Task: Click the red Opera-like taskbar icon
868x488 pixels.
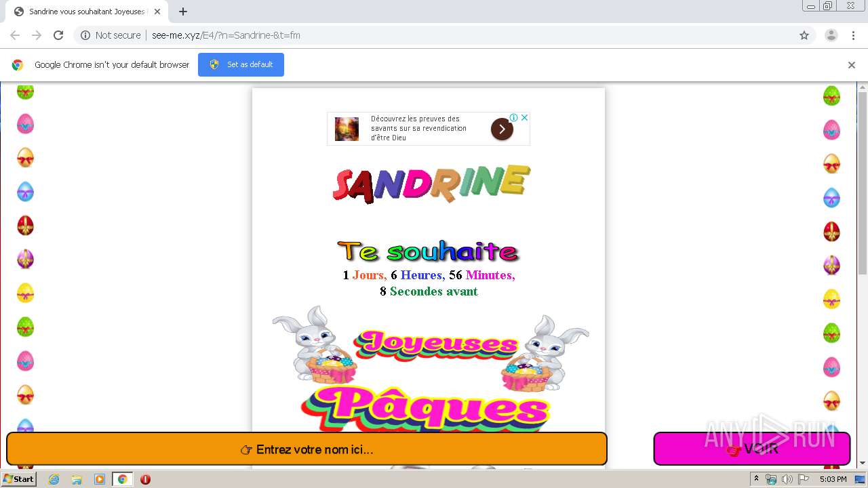Action: [x=145, y=479]
